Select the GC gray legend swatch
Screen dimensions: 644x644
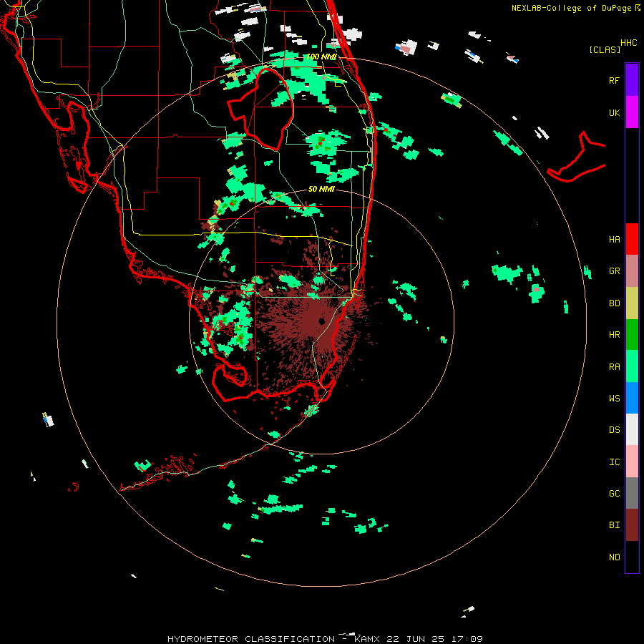[632, 493]
